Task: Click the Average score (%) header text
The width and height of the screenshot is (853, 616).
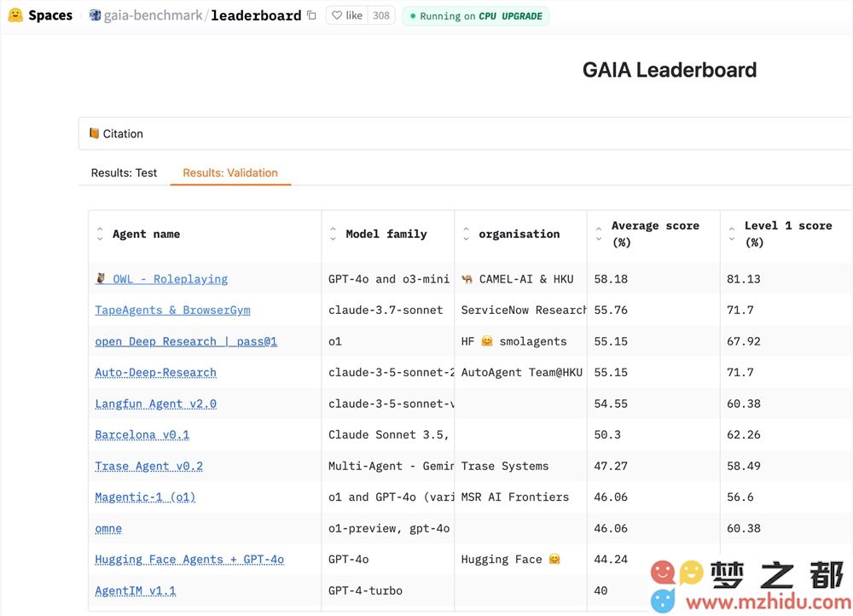Action: (655, 234)
